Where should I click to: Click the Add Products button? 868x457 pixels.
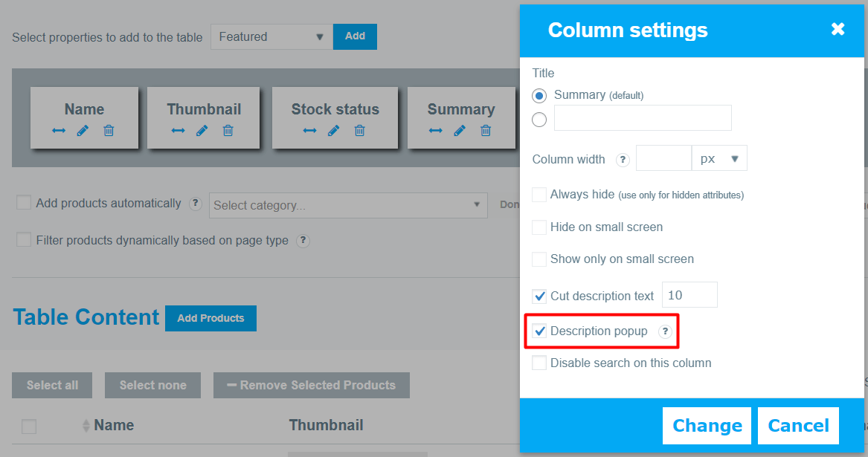tap(211, 318)
